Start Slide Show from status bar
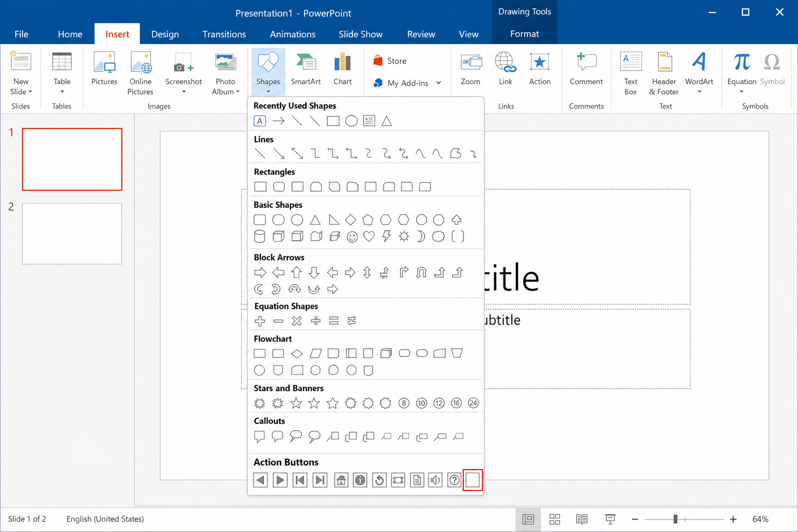798x532 pixels. coord(610,519)
